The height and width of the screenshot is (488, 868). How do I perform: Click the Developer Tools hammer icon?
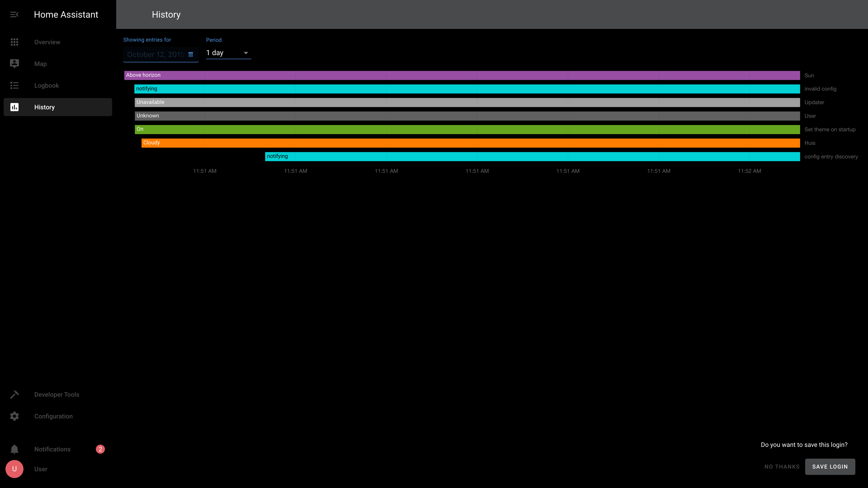click(14, 394)
